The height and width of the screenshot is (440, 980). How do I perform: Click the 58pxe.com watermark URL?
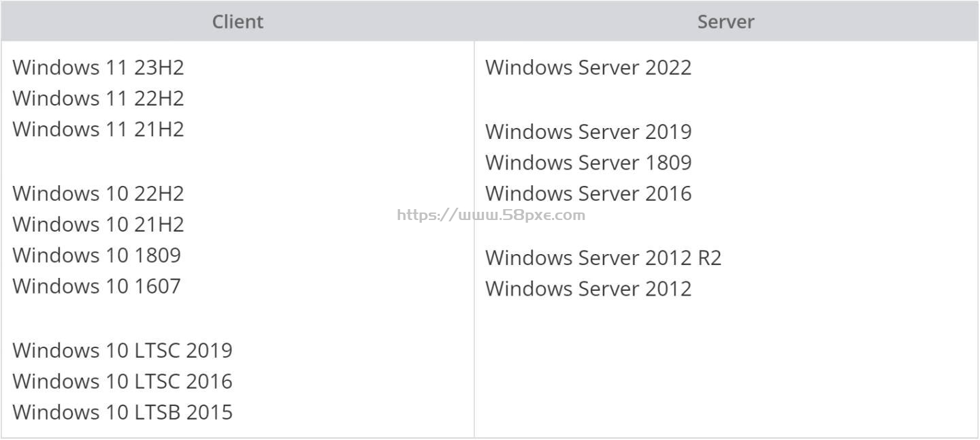tap(491, 215)
